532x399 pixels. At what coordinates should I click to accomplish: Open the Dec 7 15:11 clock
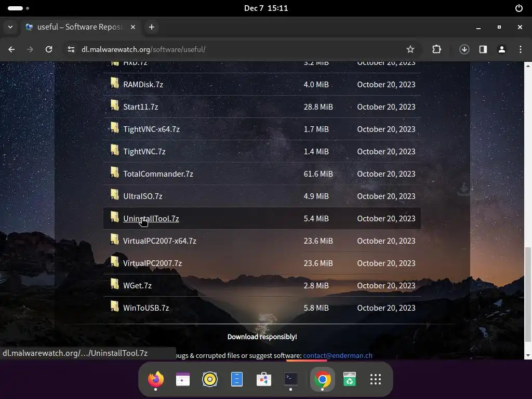(266, 8)
